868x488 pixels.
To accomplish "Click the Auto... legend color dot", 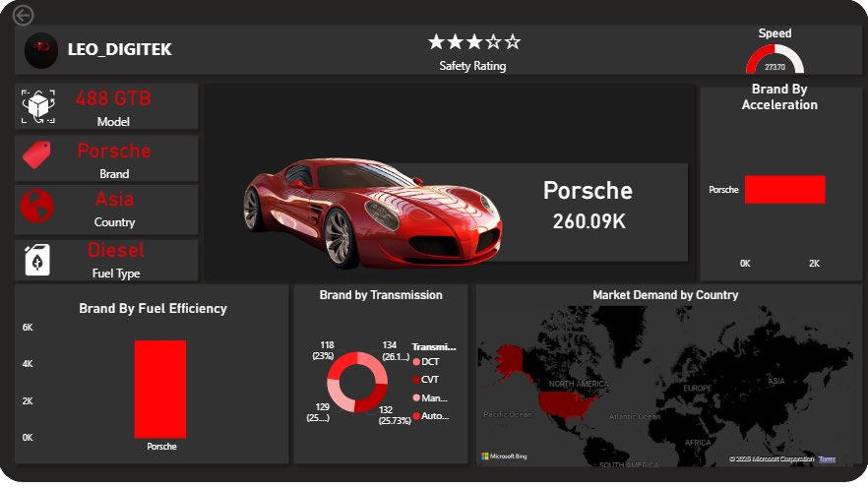I will [416, 416].
